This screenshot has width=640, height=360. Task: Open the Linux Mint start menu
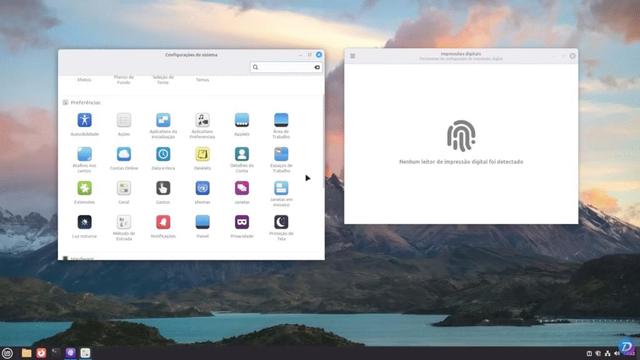pos(7,353)
